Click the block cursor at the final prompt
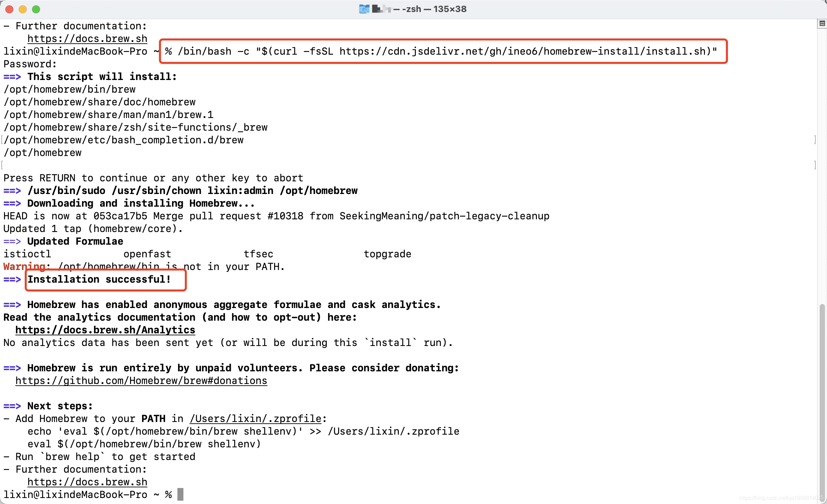This screenshot has width=827, height=504. pos(180,494)
